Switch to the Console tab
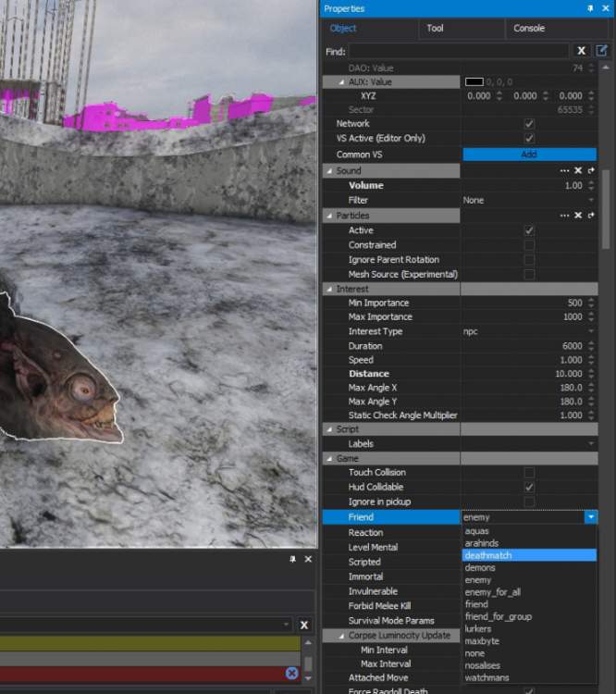The height and width of the screenshot is (694, 616). pyautogui.click(x=529, y=29)
